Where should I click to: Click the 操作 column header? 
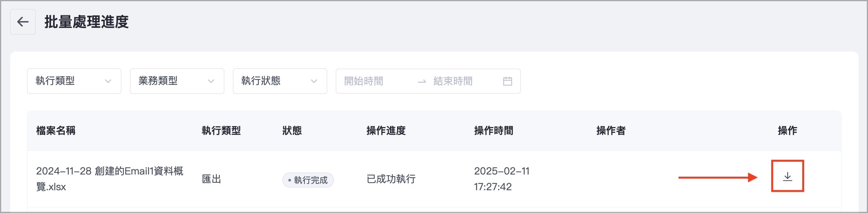[787, 131]
